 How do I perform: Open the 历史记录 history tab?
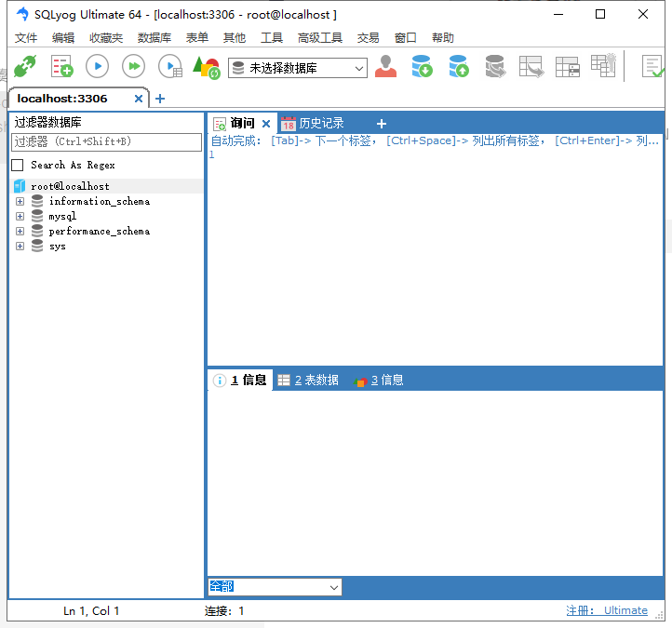pyautogui.click(x=313, y=124)
